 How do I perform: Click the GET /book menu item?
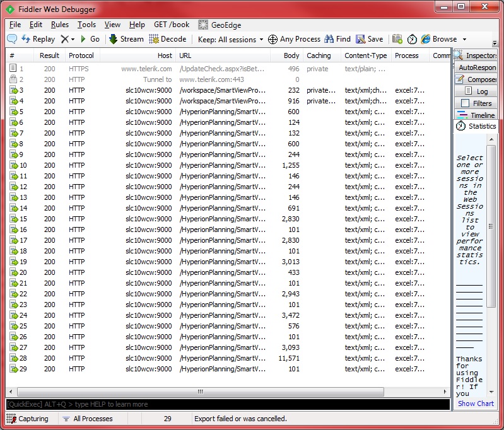172,25
